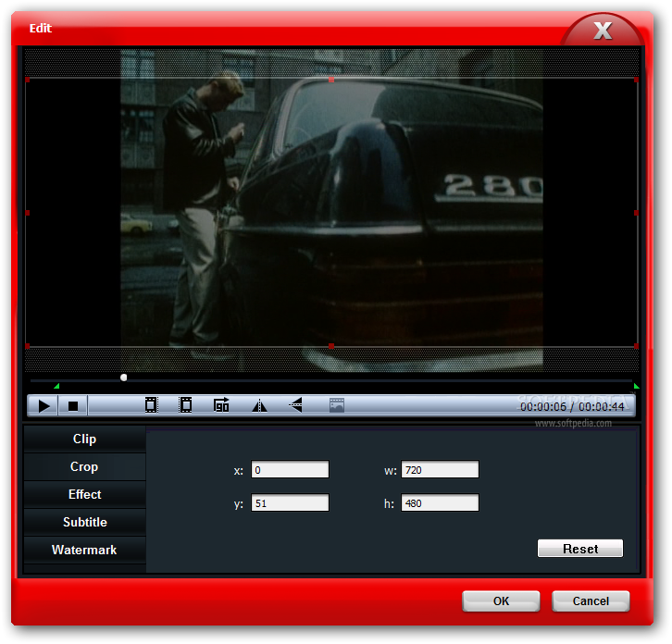Reset the crop values
Image resolution: width=672 pixels, height=644 pixels.
580,549
